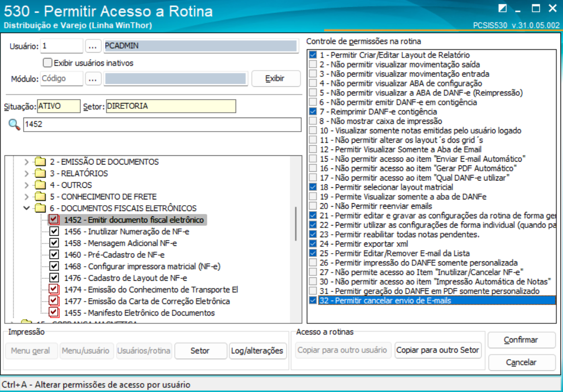Click the Usuário code input field
This screenshot has height=392, width=563.
62,46
